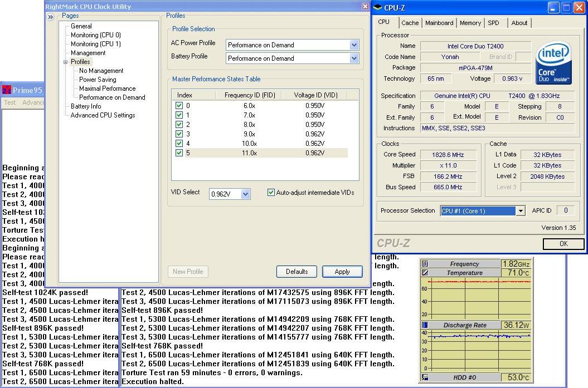
Task: Collapse the Profiles tree node
Action: (x=66, y=62)
